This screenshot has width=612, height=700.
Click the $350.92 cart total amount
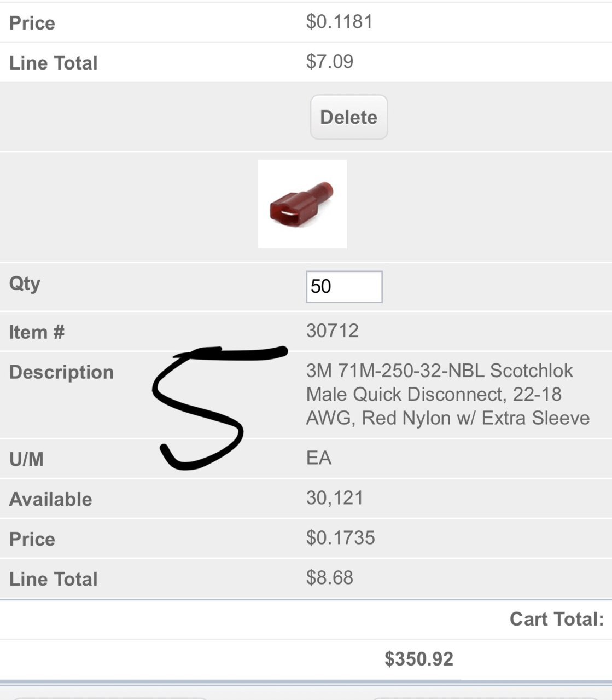[419, 659]
